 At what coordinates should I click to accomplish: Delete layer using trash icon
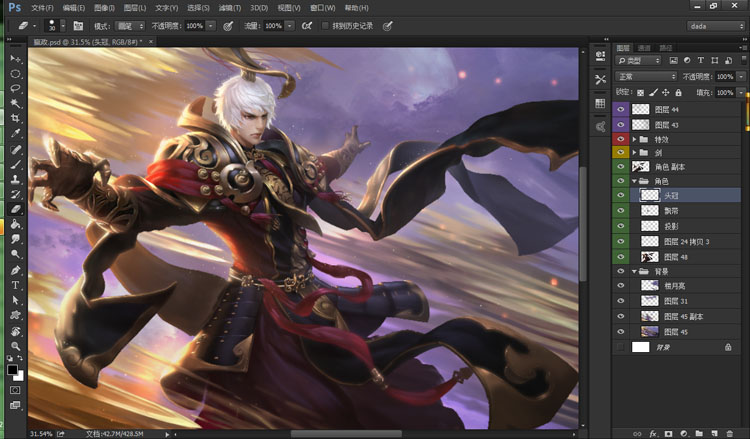(729, 433)
